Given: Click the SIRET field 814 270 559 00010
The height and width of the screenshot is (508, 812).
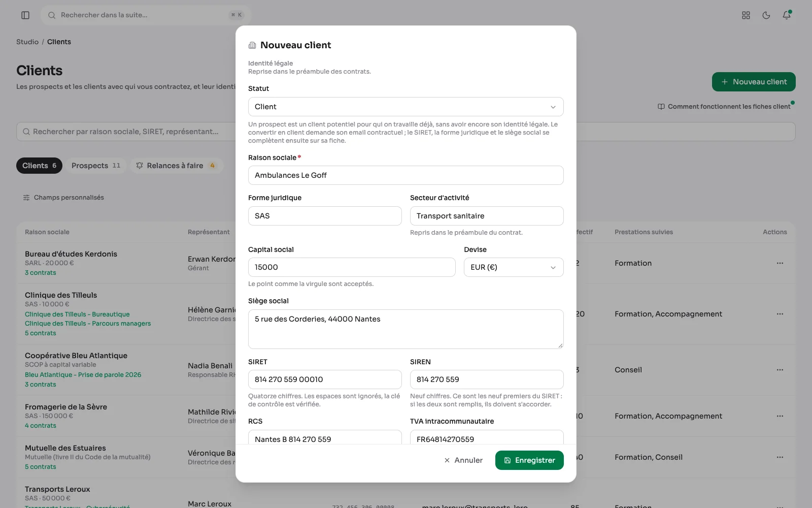Looking at the screenshot, I should coord(325,379).
